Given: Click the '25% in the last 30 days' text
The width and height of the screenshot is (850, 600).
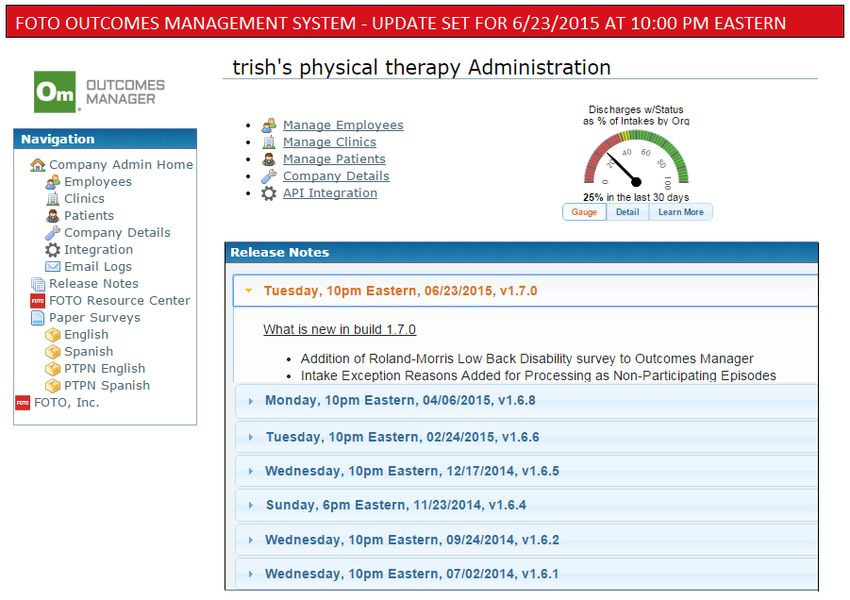Looking at the screenshot, I should pos(636,197).
